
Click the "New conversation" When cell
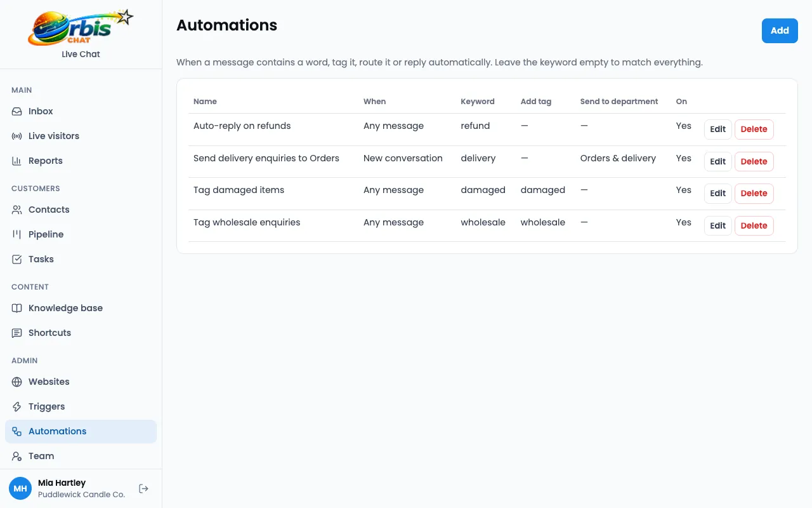click(403, 158)
